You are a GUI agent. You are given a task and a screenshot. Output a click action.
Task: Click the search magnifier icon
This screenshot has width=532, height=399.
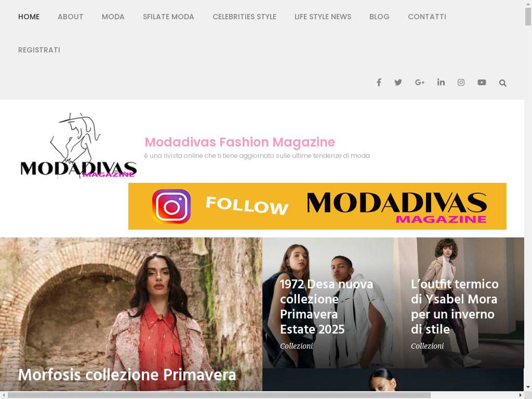pos(503,83)
